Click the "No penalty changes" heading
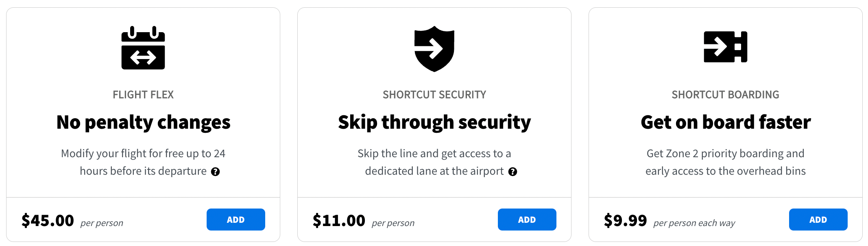The height and width of the screenshot is (246, 868). [143, 122]
